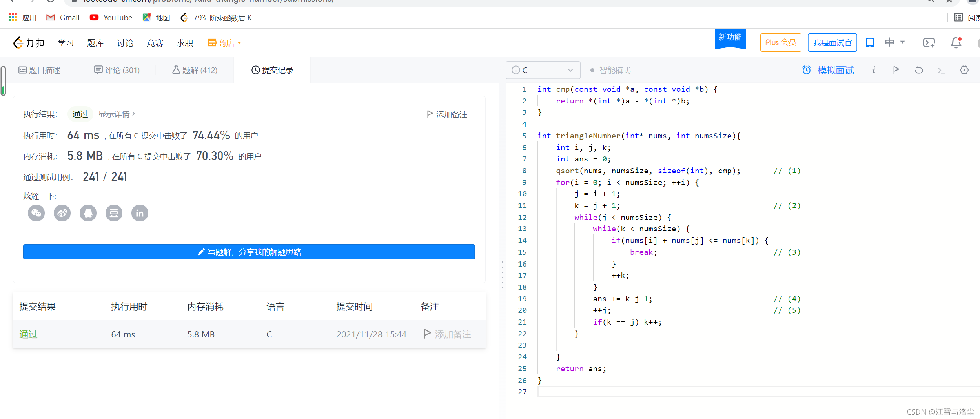Run the code with play icon
Viewport: 980px width, 419px height.
pyautogui.click(x=896, y=70)
